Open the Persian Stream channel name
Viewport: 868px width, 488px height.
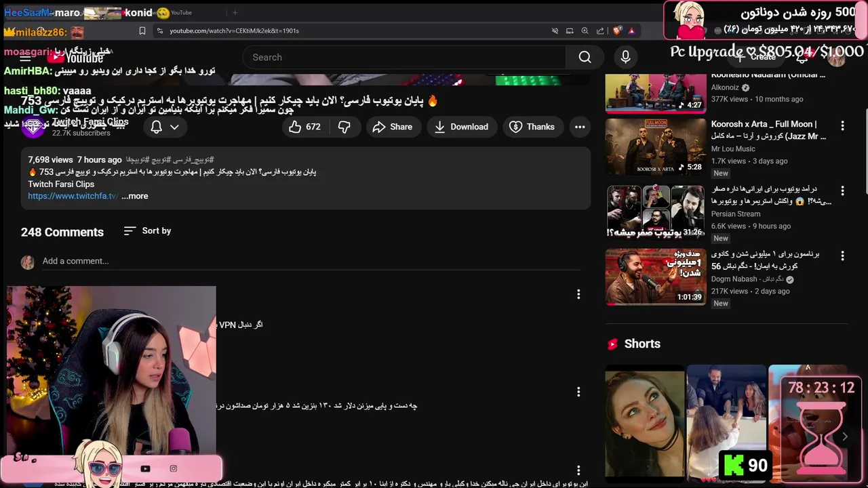[736, 214]
